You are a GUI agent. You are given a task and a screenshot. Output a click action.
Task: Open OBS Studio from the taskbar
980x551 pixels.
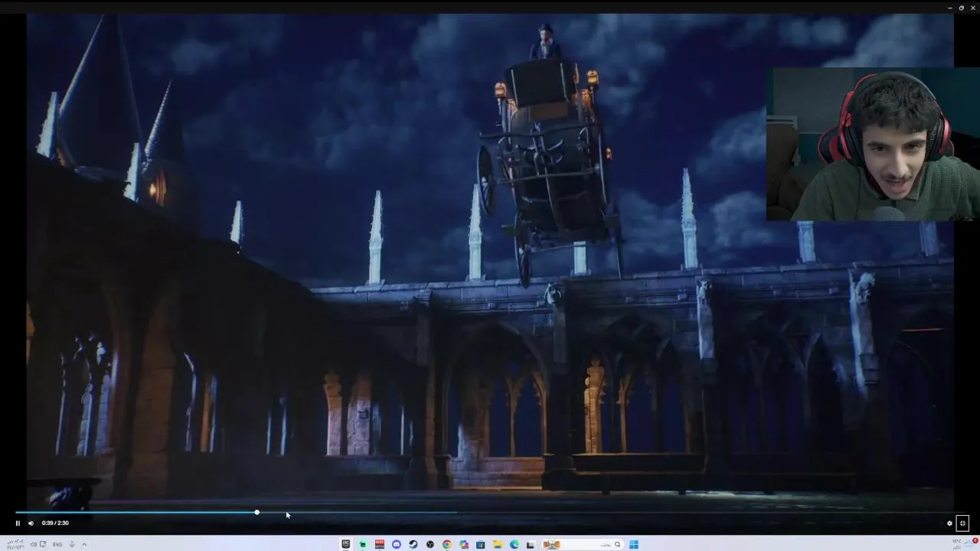point(430,544)
